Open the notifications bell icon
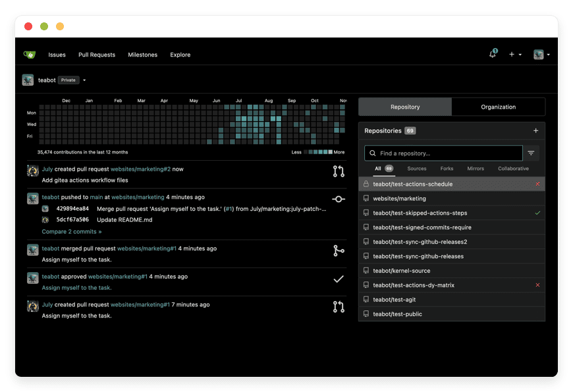Image resolution: width=573 pixels, height=392 pixels. (x=493, y=54)
